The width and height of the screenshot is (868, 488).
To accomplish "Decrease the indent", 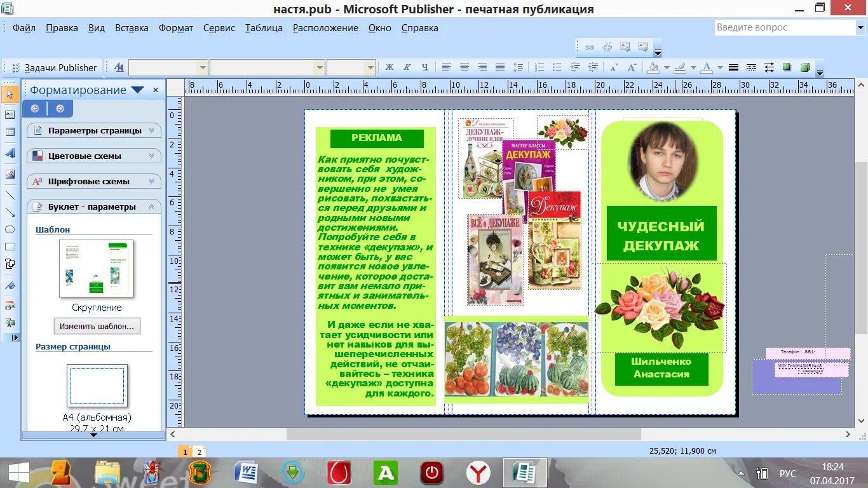I will point(575,67).
